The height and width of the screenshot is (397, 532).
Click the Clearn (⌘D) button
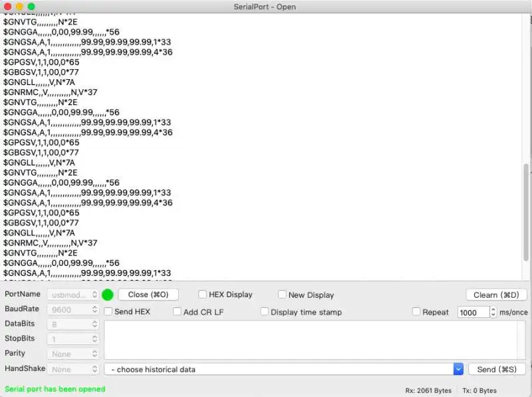point(496,295)
